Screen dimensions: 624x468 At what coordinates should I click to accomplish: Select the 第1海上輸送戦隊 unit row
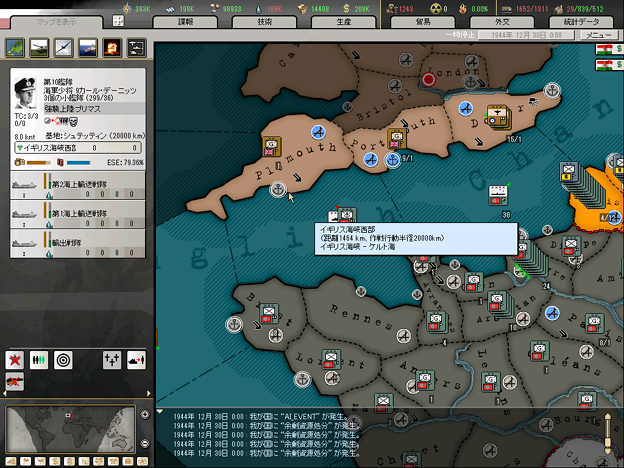pyautogui.click(x=78, y=214)
